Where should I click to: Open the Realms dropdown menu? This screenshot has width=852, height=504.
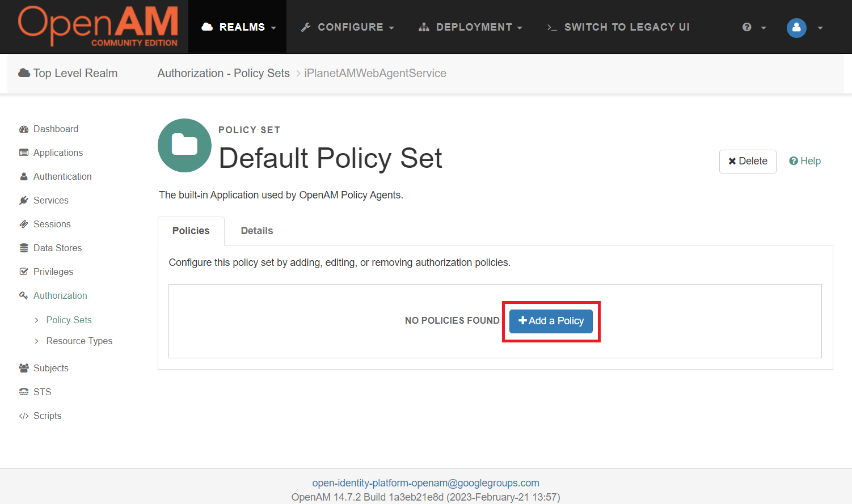[x=238, y=27]
